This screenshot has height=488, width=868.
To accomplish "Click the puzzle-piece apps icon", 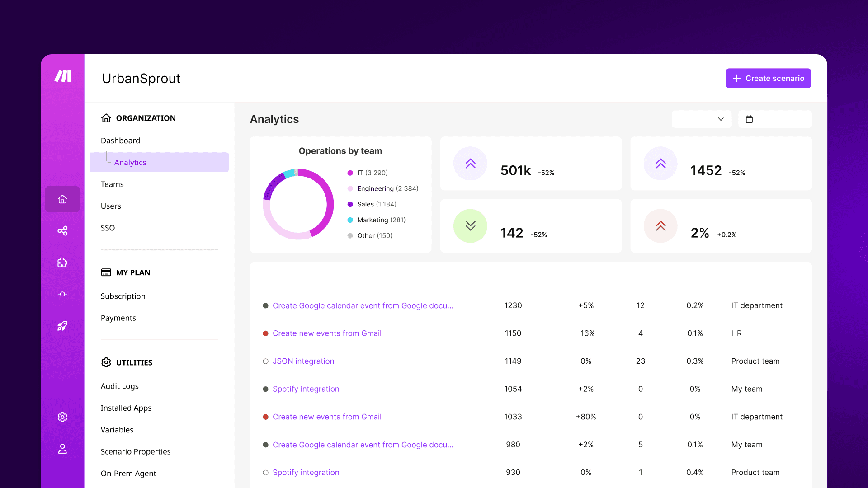I will point(62,263).
